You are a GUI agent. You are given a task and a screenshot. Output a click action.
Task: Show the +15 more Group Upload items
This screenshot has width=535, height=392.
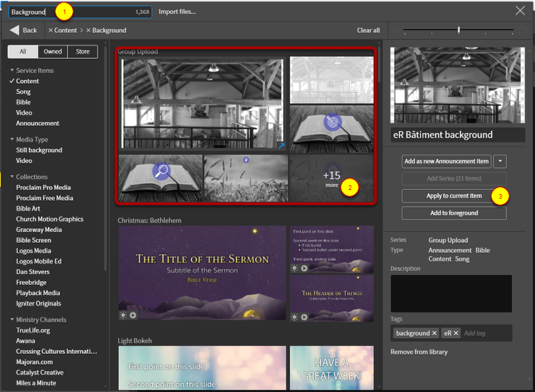332,179
